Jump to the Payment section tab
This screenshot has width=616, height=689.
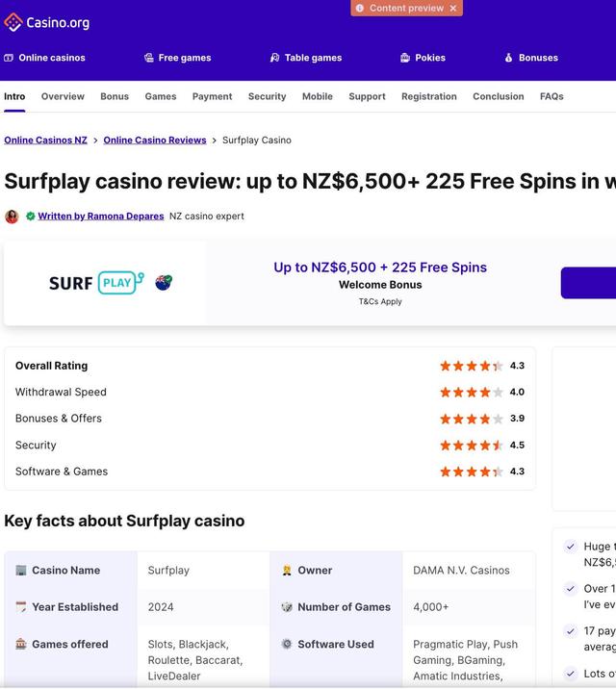(212, 96)
